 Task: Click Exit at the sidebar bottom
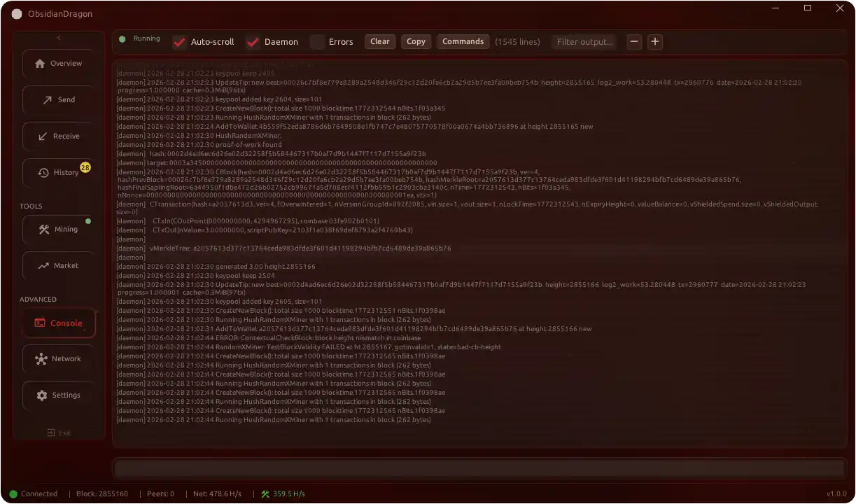click(x=59, y=433)
